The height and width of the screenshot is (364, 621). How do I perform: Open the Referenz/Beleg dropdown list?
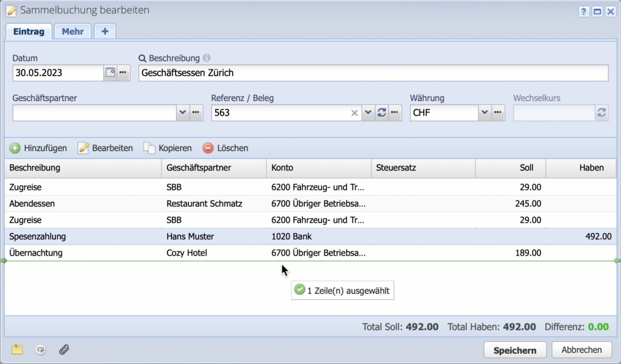(x=368, y=113)
